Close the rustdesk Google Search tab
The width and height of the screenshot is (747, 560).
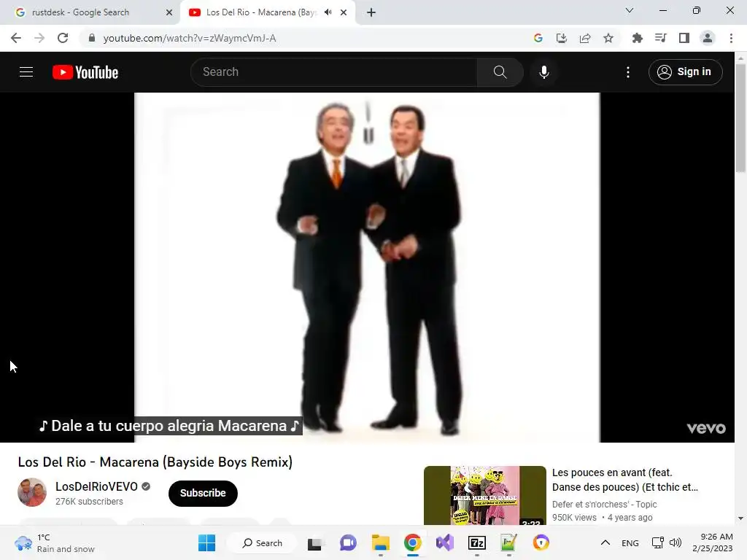click(x=169, y=12)
